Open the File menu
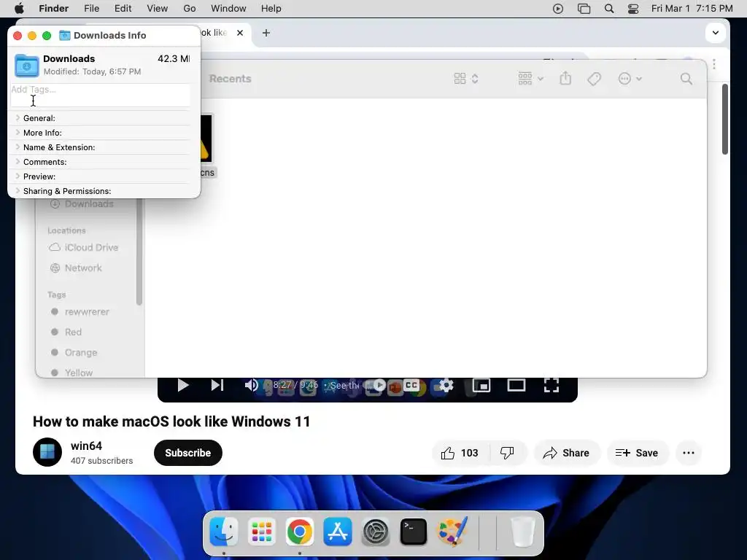 91,9
